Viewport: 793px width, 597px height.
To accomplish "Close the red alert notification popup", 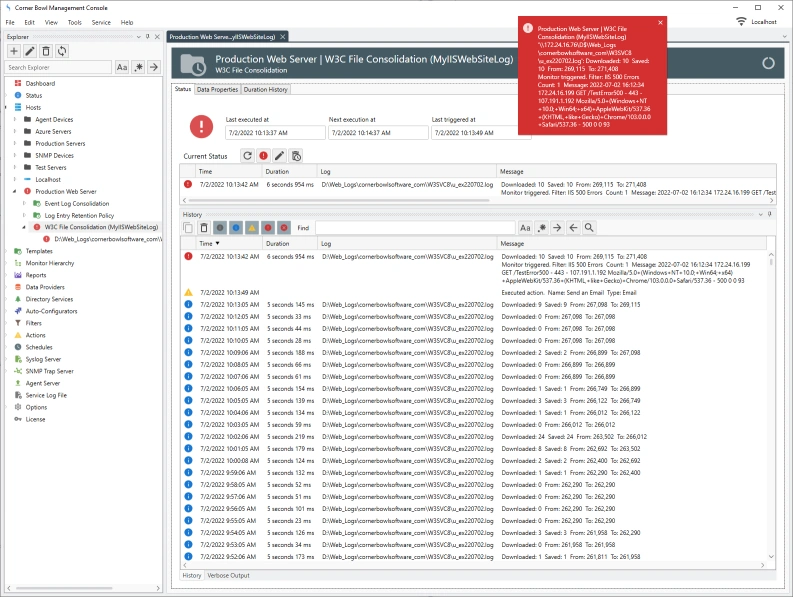I will [660, 22].
